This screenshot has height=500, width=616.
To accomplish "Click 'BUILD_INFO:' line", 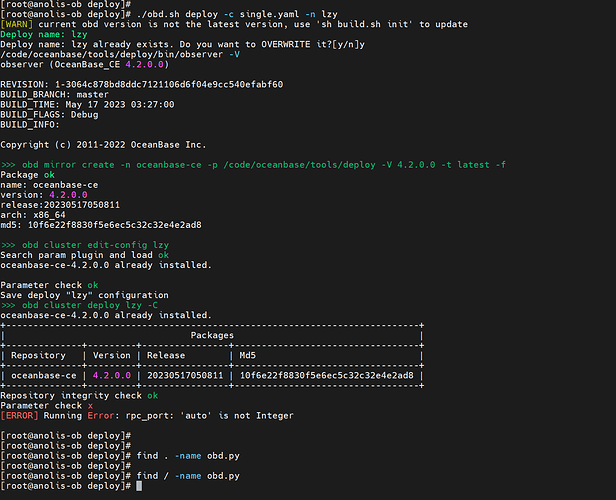I will pos(30,125).
